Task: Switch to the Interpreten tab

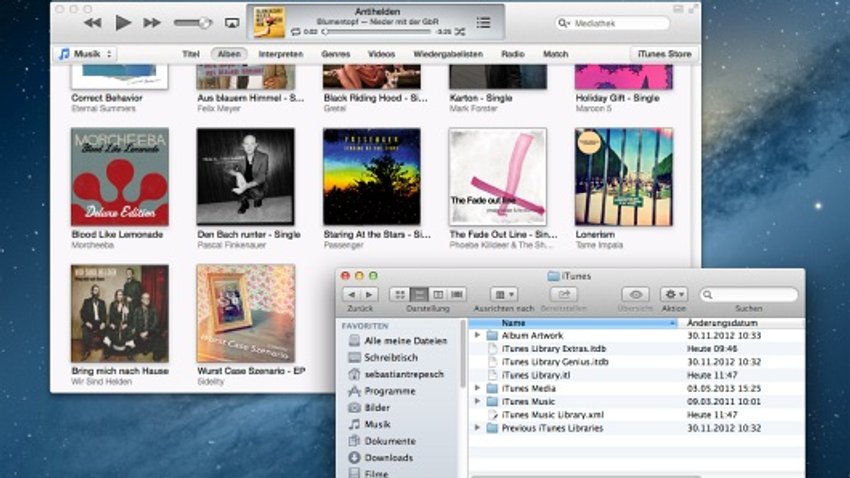Action: pyautogui.click(x=280, y=54)
